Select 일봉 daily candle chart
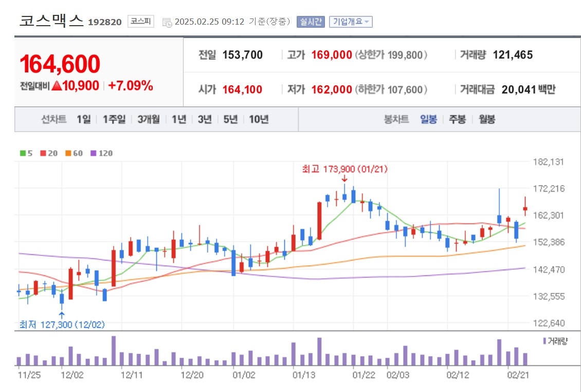The width and height of the screenshot is (581, 392). click(429, 119)
